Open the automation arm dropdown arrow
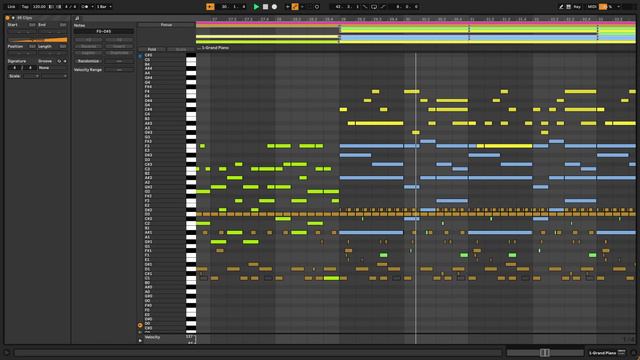Screen dimensions: 640x360 pos(302,7)
